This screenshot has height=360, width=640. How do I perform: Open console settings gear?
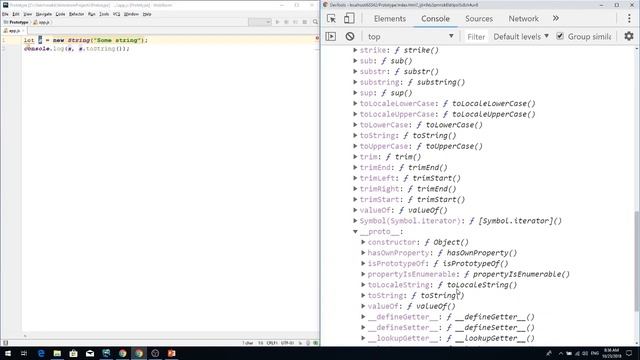629,36
